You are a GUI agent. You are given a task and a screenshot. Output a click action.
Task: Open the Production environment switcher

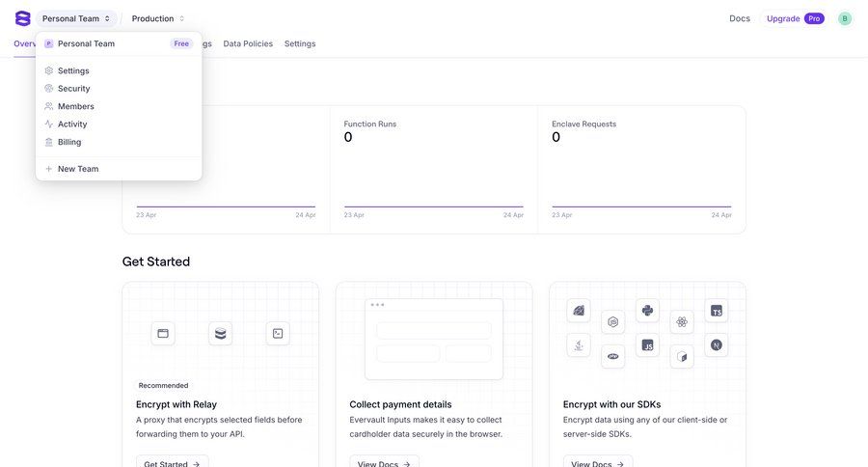[158, 18]
